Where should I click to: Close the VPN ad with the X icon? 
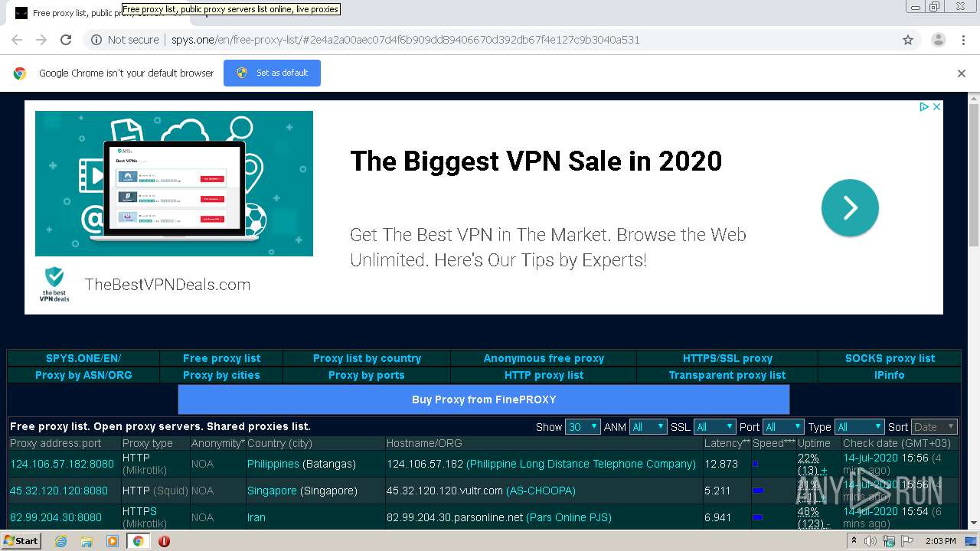tap(936, 107)
